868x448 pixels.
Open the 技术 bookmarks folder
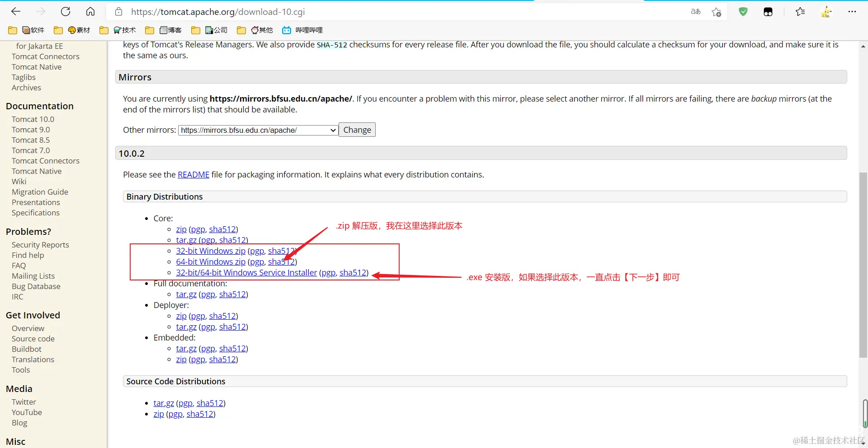click(118, 30)
